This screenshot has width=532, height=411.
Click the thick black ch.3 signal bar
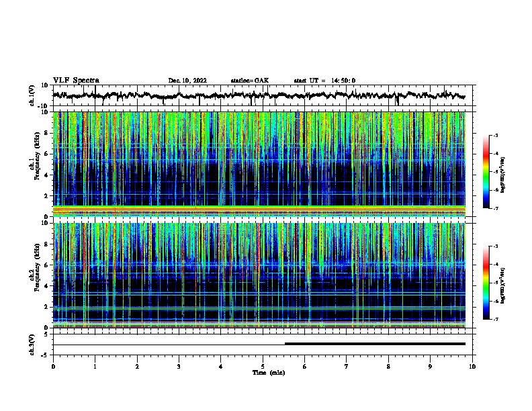click(x=375, y=344)
